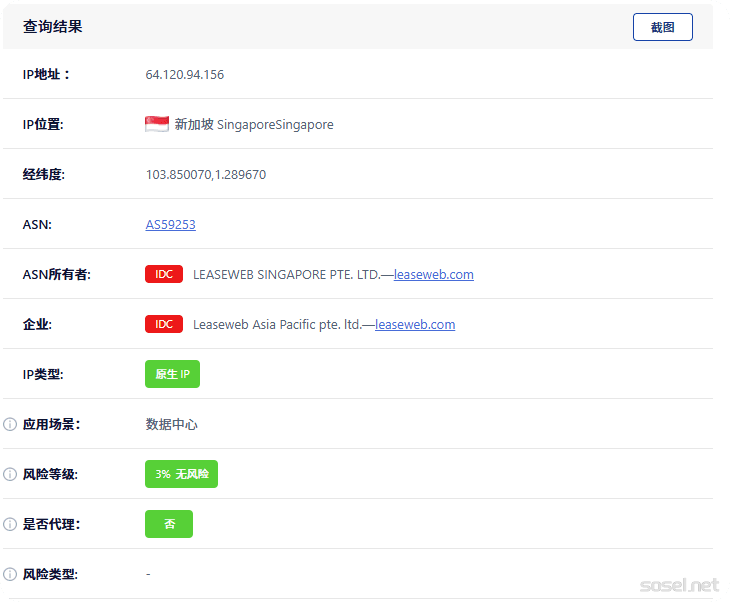Image resolution: width=730 pixels, height=602 pixels.
Task: Click the 3% 无风险 risk badge
Action: pos(181,474)
